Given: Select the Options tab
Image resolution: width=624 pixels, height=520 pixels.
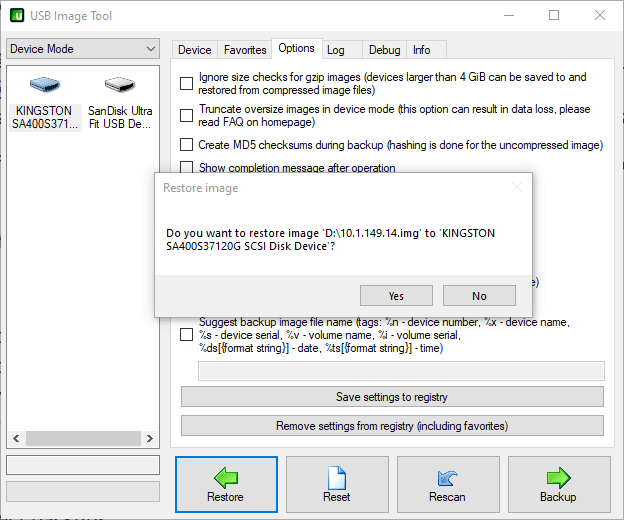Looking at the screenshot, I should pos(296,48).
